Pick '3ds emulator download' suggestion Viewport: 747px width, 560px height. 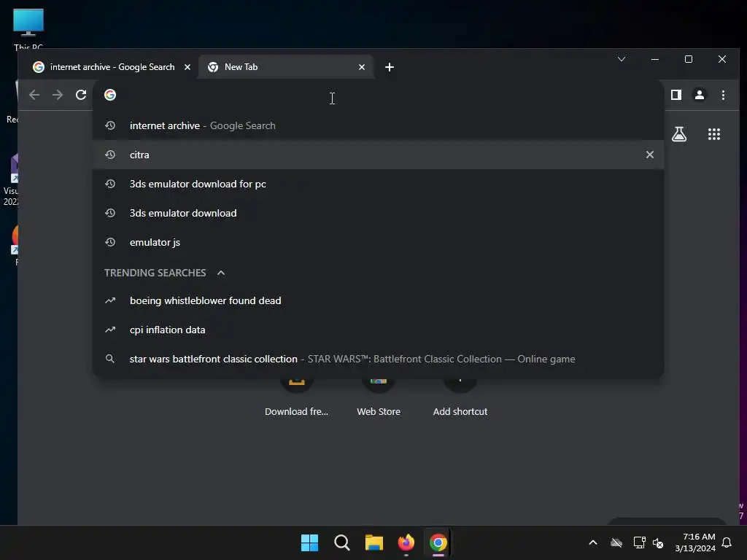(x=378, y=213)
